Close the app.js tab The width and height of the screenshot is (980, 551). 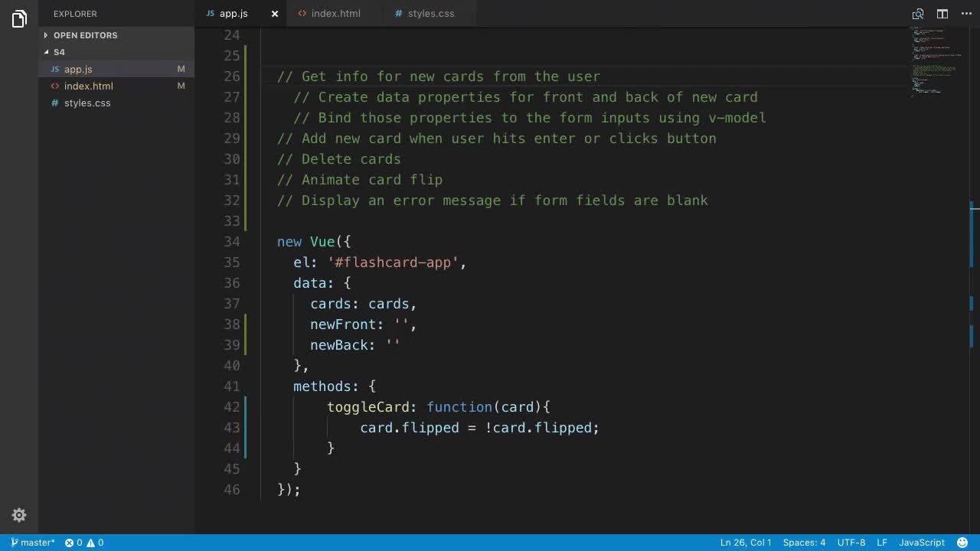[x=274, y=14]
